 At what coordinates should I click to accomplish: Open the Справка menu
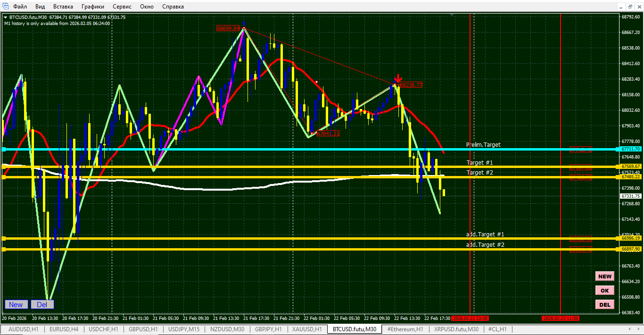pyautogui.click(x=173, y=7)
